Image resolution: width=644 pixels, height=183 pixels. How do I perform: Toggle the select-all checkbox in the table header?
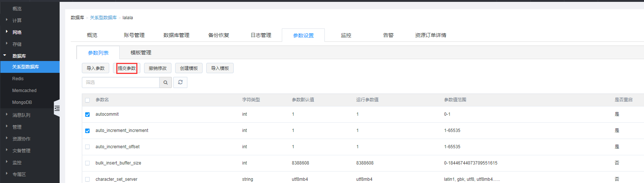tap(87, 100)
